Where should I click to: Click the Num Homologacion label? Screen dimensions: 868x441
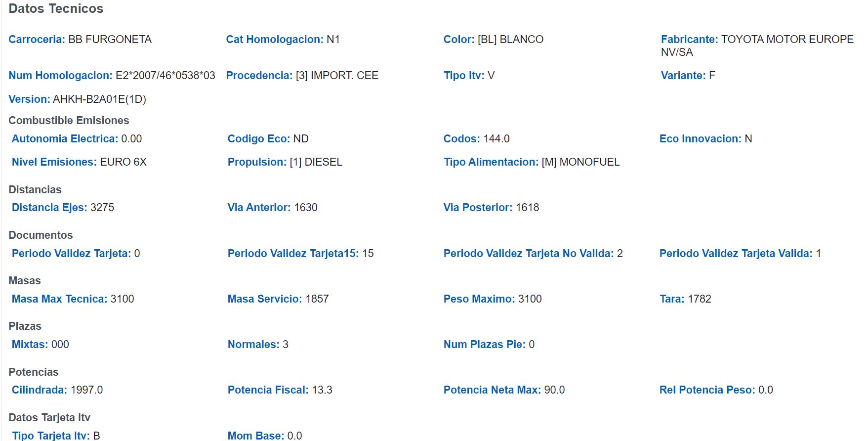[x=60, y=76]
